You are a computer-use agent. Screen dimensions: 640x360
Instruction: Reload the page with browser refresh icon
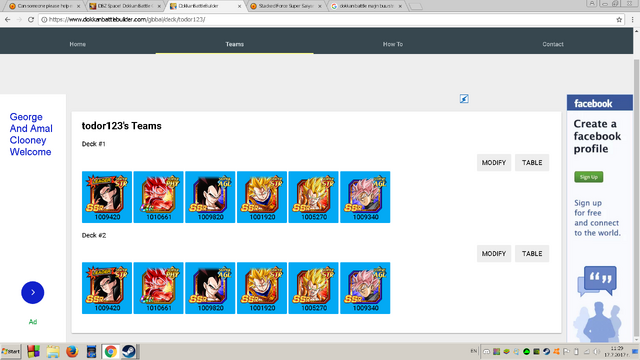click(31, 19)
